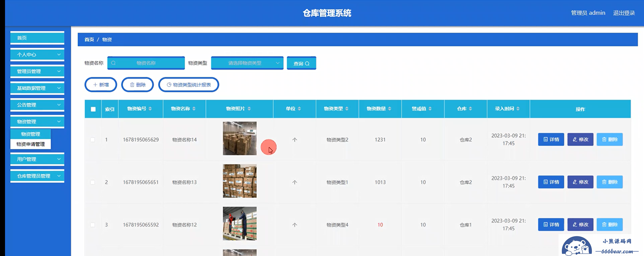Expand 管理员管理 sidebar menu
This screenshot has width=644, height=256.
[x=37, y=71]
